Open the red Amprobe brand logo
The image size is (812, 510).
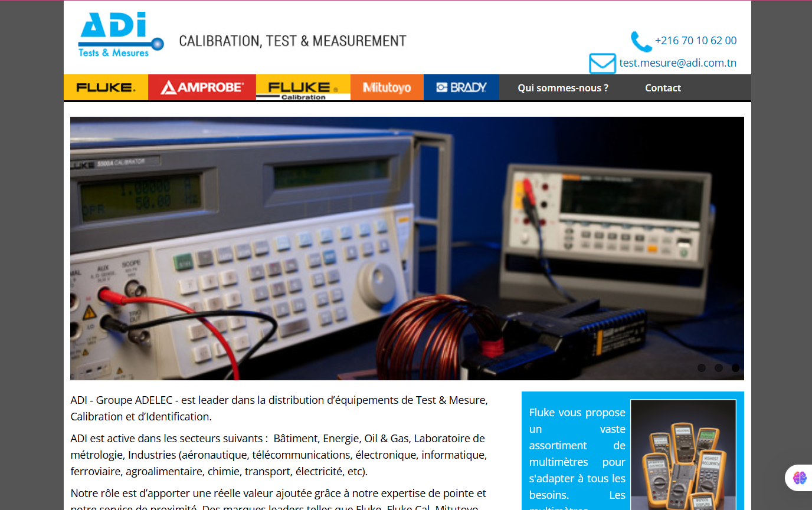click(x=202, y=88)
